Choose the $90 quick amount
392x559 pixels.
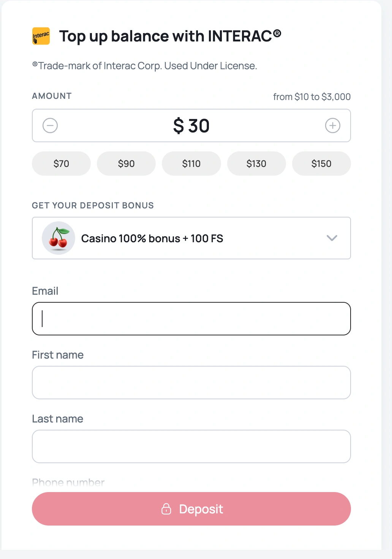click(x=126, y=164)
